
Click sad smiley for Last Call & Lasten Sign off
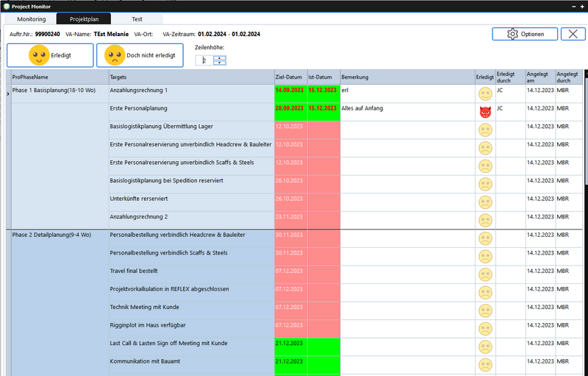(x=485, y=347)
